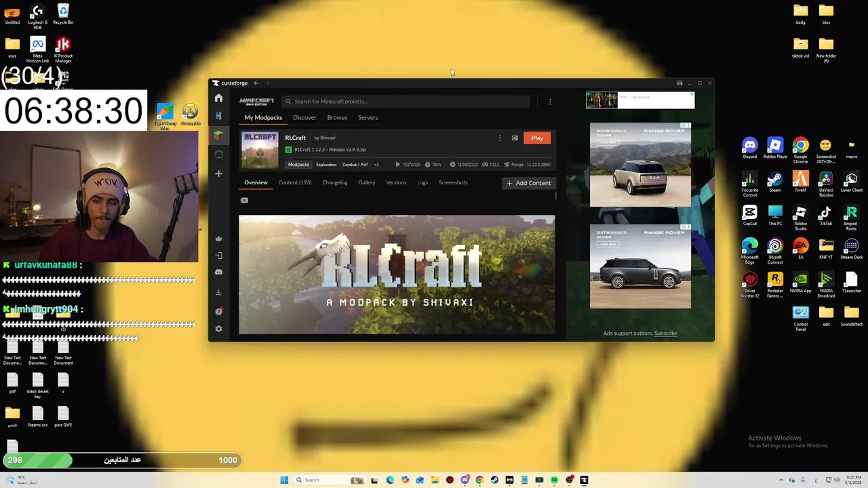Open Spotify from the taskbar
868x488 pixels.
554,481
